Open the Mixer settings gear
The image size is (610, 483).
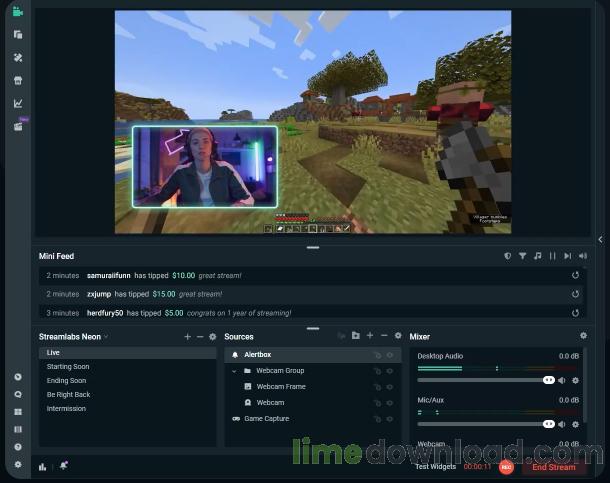583,335
